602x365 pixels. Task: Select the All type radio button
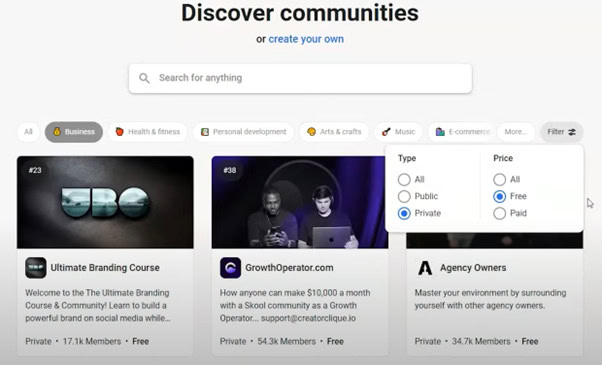(x=404, y=179)
